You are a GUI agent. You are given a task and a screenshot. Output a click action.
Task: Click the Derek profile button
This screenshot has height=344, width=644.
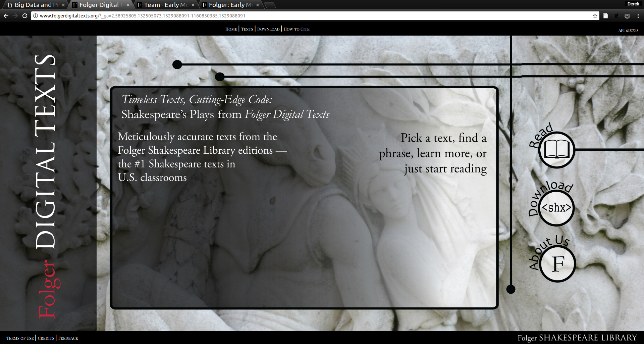click(633, 4)
